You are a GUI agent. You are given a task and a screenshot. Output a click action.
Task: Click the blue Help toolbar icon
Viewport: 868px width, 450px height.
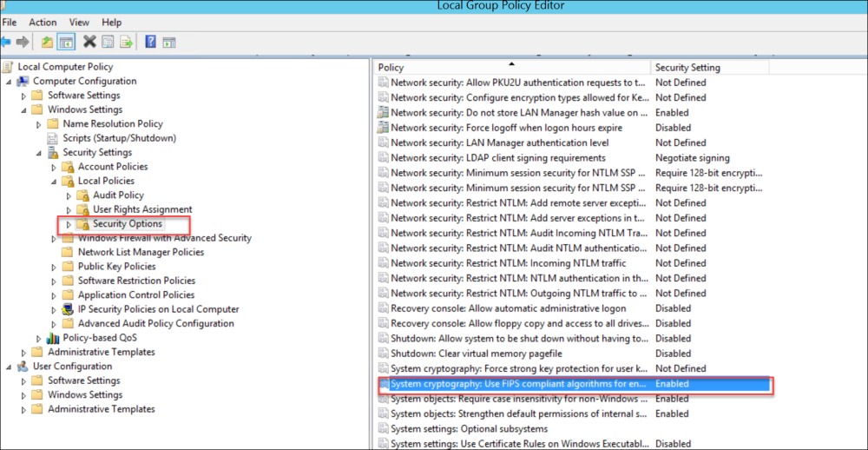pos(150,41)
